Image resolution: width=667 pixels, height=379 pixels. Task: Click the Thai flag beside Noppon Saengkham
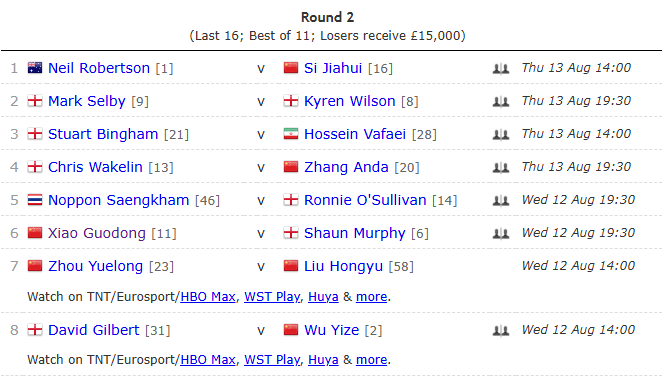click(35, 200)
